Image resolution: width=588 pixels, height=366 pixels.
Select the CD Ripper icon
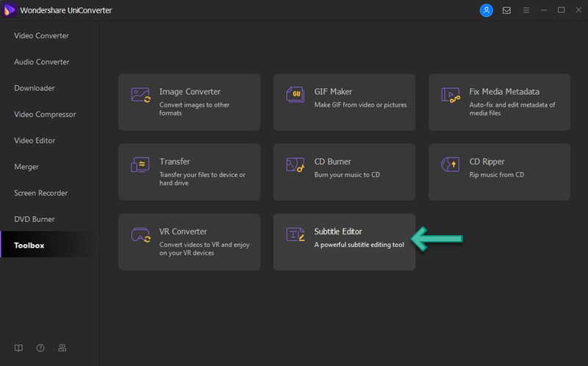point(451,164)
